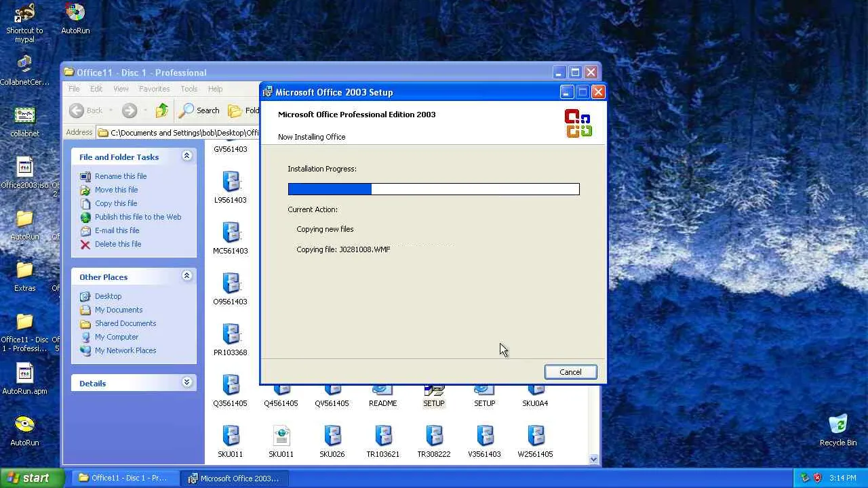The image size is (868, 488).
Task: Select the collabnet desktop icon
Action: [x=24, y=122]
